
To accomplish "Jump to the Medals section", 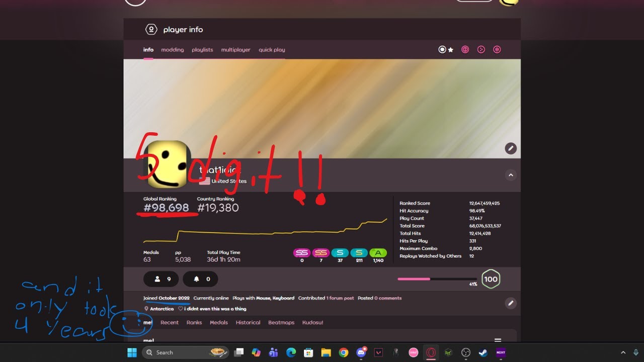I will [219, 322].
